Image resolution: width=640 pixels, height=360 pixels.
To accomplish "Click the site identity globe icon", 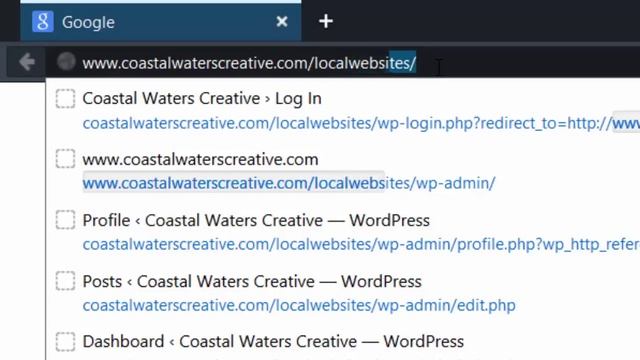I will click(x=66, y=62).
